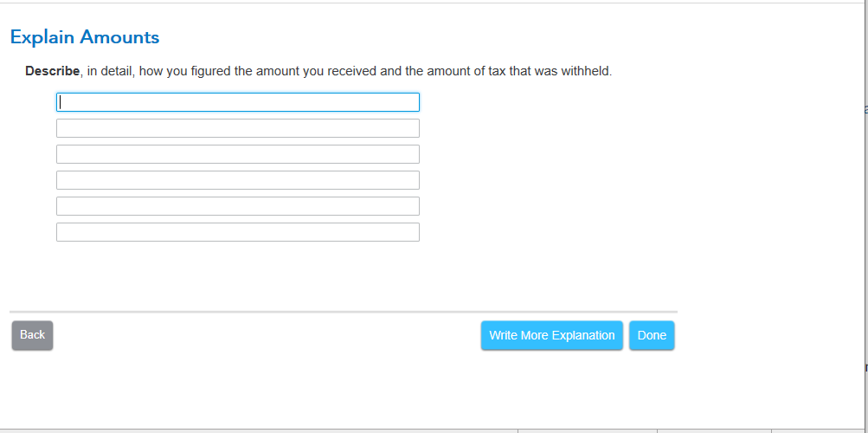Screen dimensions: 868x433
Task: Click the word 'Amounts' in the title
Action: (x=119, y=37)
